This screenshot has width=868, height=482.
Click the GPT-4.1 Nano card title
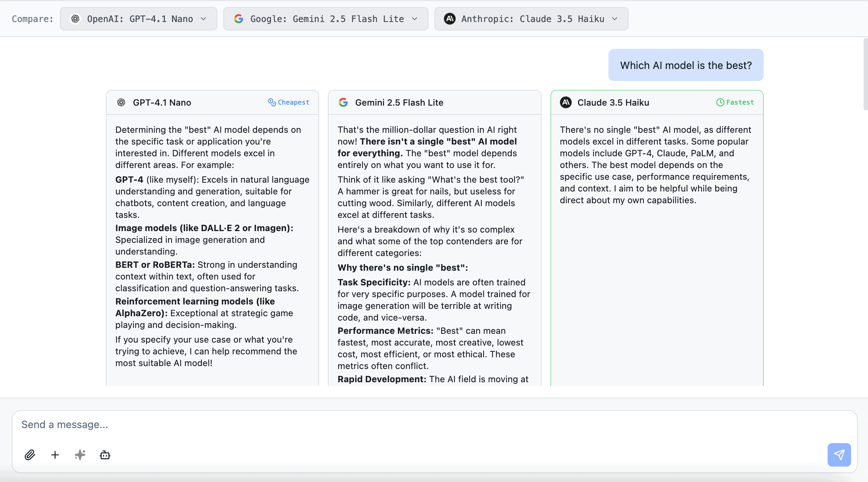click(162, 102)
